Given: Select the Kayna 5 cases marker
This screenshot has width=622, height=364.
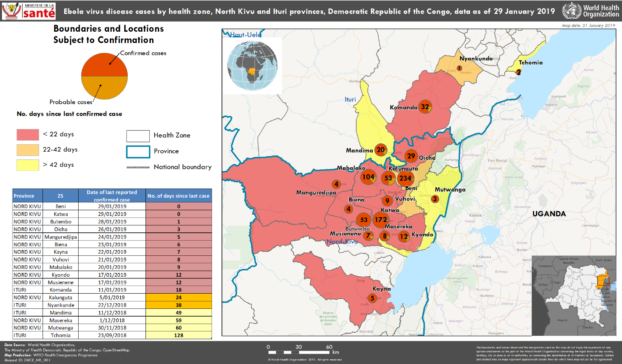Looking at the screenshot, I should [372, 298].
